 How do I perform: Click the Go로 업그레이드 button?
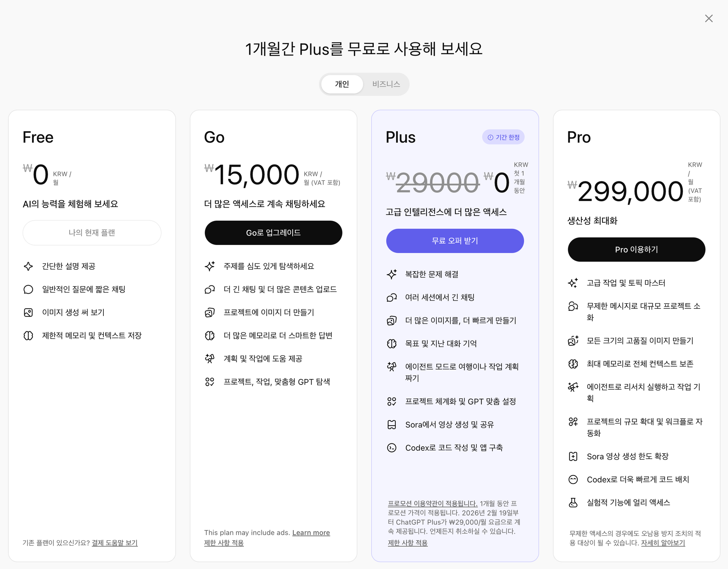(x=273, y=233)
